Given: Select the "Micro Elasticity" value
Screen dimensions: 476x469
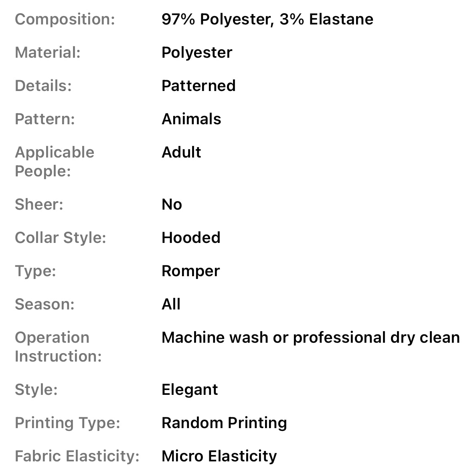Looking at the screenshot, I should (219, 456).
